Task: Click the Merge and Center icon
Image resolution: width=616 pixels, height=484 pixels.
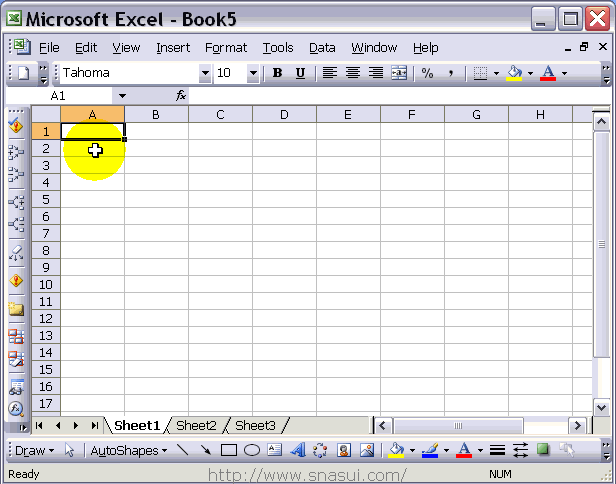Action: click(399, 73)
